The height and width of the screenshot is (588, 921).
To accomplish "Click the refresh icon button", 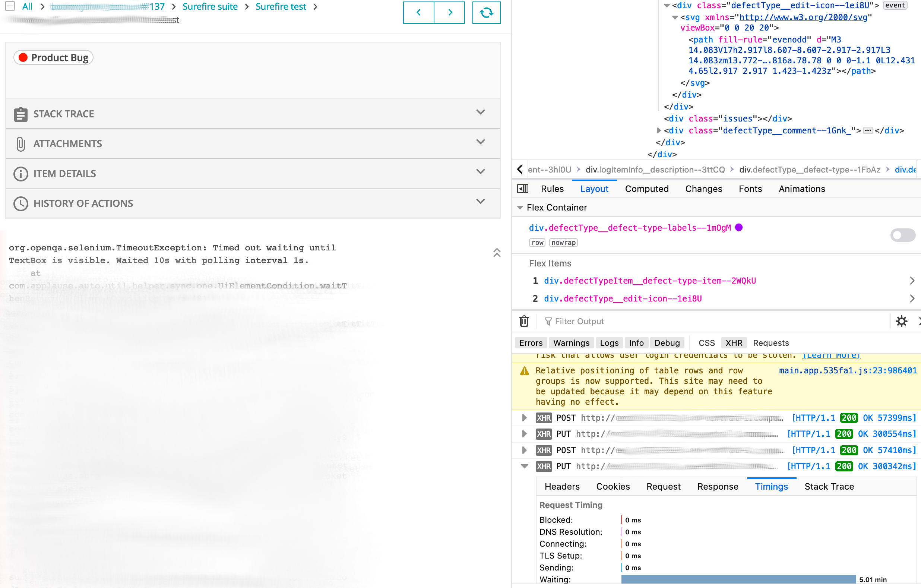I will pyautogui.click(x=486, y=13).
